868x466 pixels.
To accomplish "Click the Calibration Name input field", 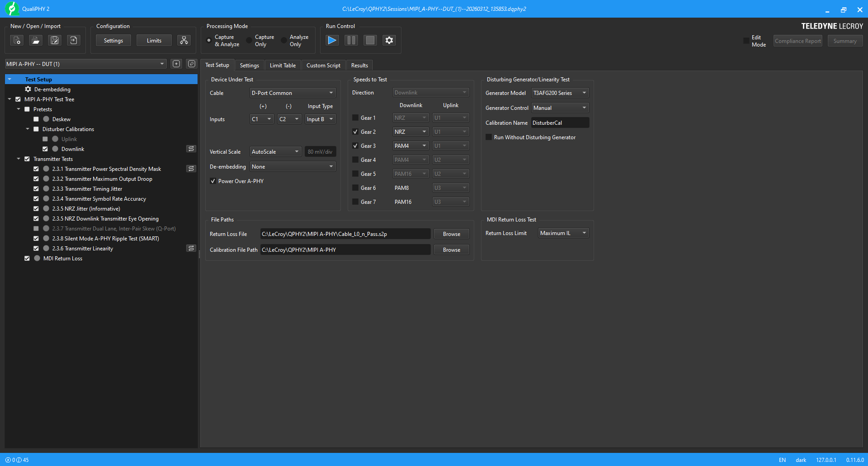I will 560,123.
